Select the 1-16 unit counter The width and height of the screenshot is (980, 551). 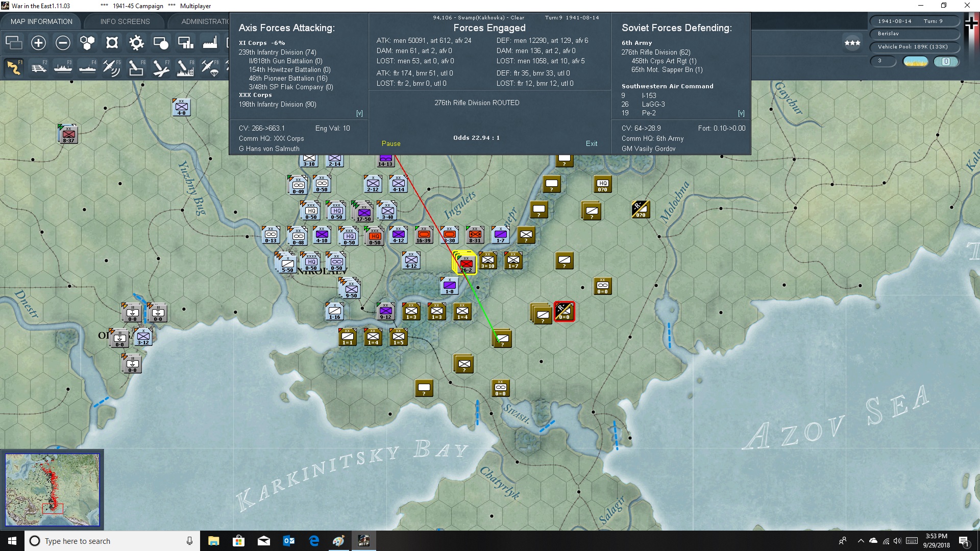(334, 311)
